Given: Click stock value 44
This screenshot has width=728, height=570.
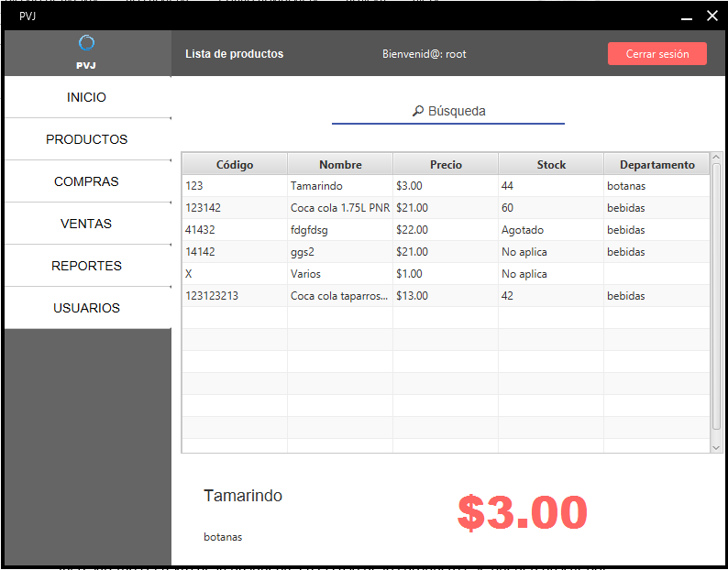Looking at the screenshot, I should pos(551,186).
